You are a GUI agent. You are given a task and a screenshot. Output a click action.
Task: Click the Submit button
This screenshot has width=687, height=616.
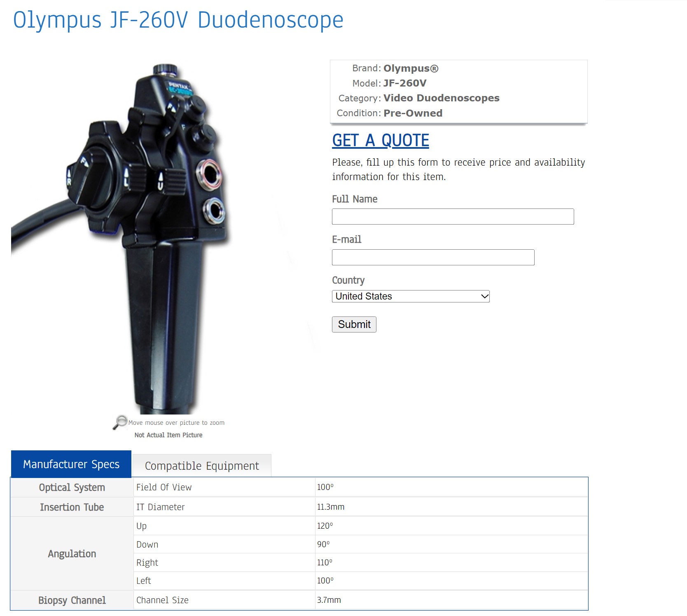pyautogui.click(x=354, y=324)
